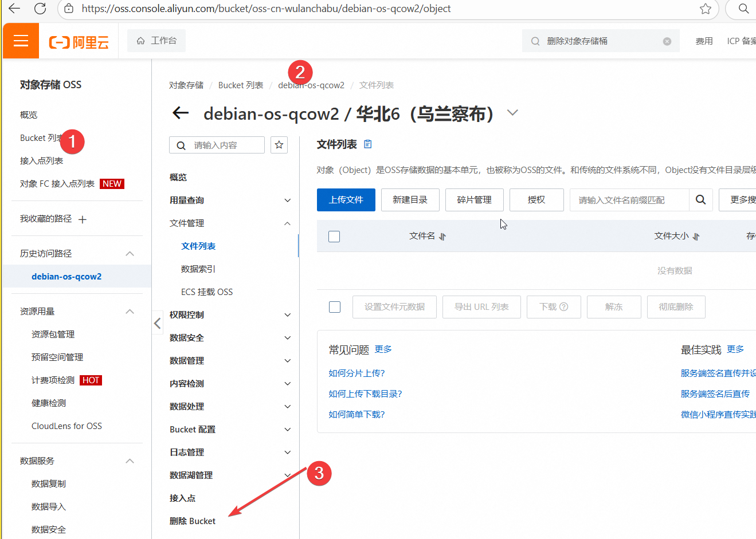Open the bucket region switcher dropdown
Image resolution: width=756 pixels, height=539 pixels.
click(512, 113)
